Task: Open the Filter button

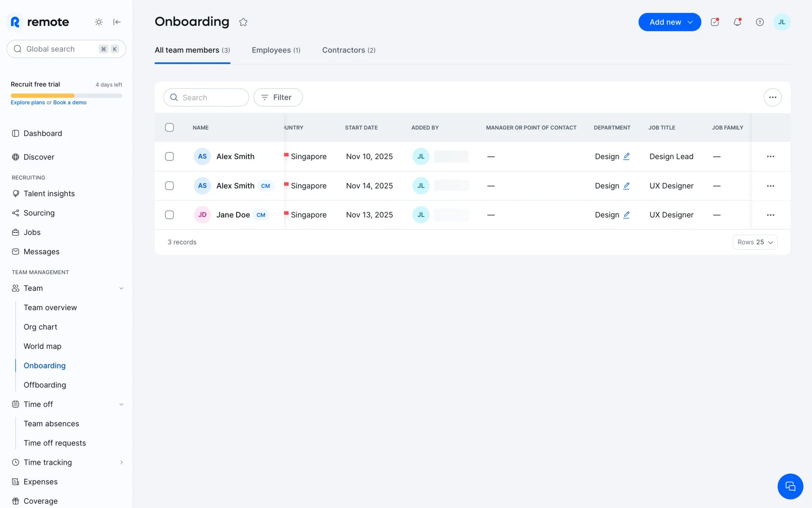Action: (278, 97)
